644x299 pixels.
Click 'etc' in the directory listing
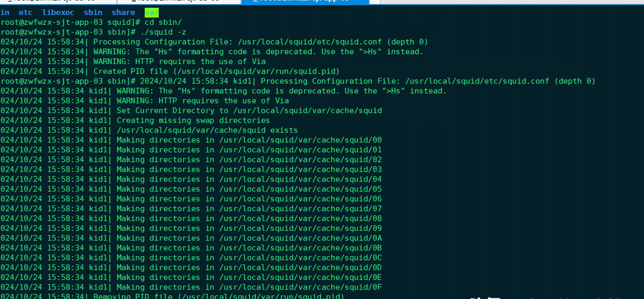[x=25, y=12]
